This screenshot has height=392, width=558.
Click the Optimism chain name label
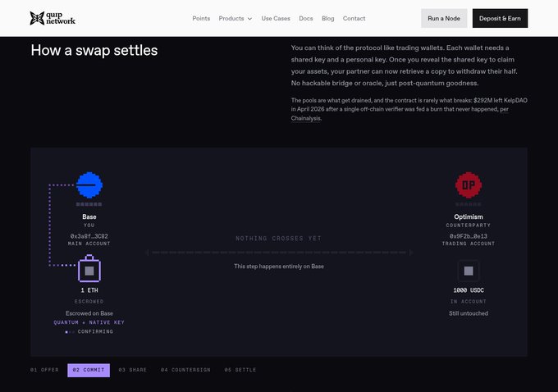pos(469,217)
